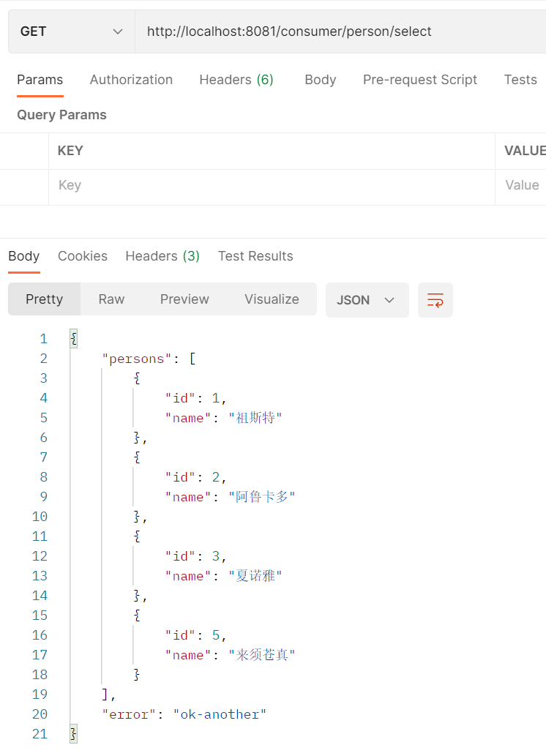The image size is (546, 756).
Task: Click the "ok-another" error value
Action: click(x=220, y=714)
